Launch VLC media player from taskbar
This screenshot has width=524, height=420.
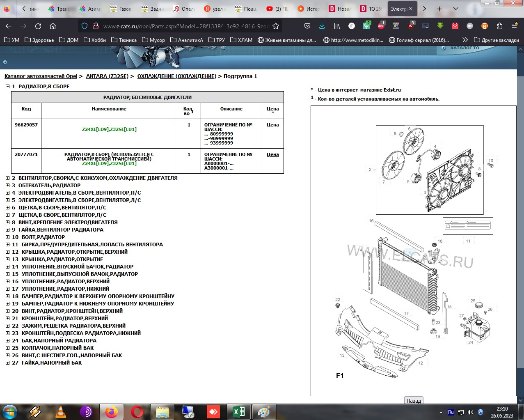tap(61, 411)
